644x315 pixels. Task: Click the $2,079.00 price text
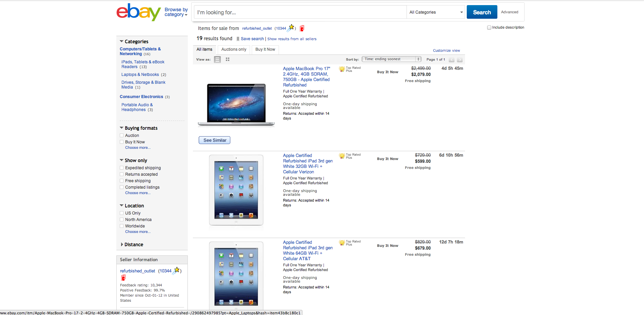pos(421,75)
